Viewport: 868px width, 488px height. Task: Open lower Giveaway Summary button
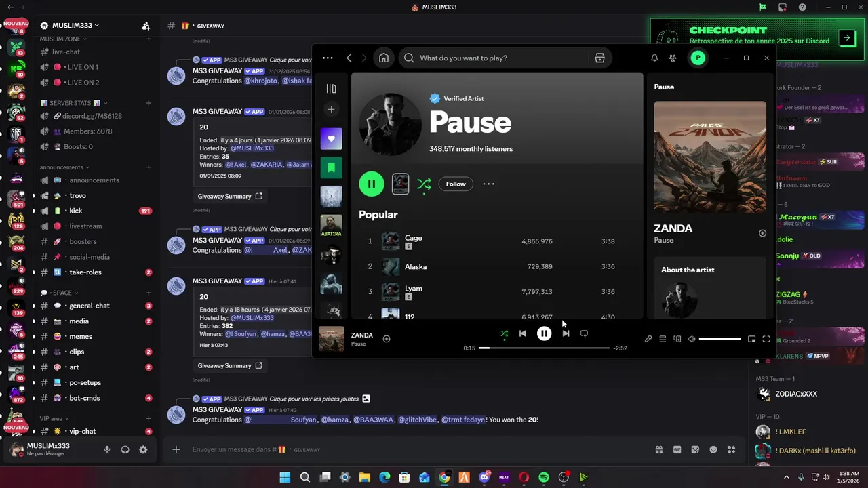point(229,365)
